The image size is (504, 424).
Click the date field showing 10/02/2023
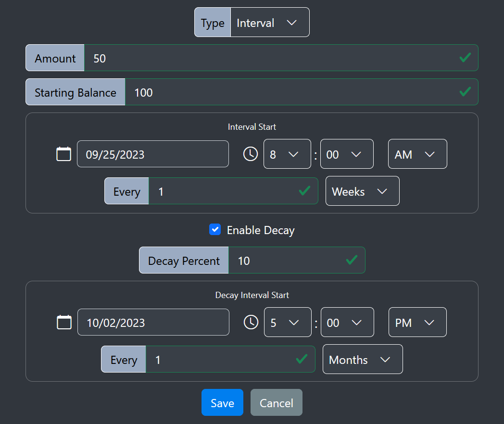pyautogui.click(x=153, y=322)
